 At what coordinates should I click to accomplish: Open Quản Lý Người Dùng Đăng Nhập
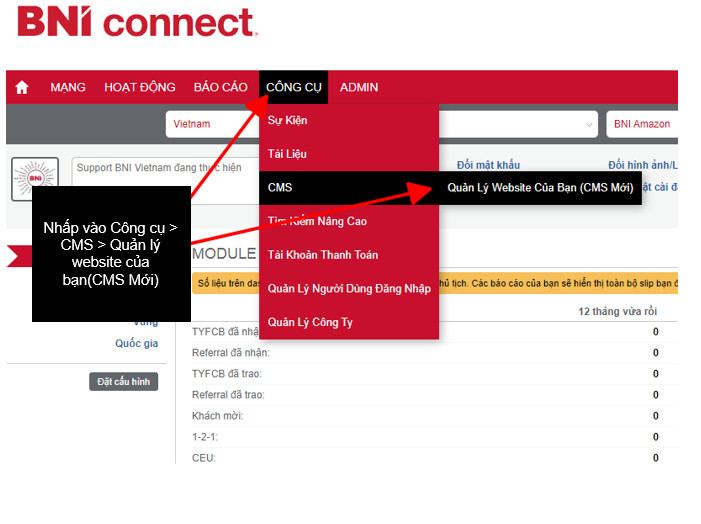click(x=349, y=289)
